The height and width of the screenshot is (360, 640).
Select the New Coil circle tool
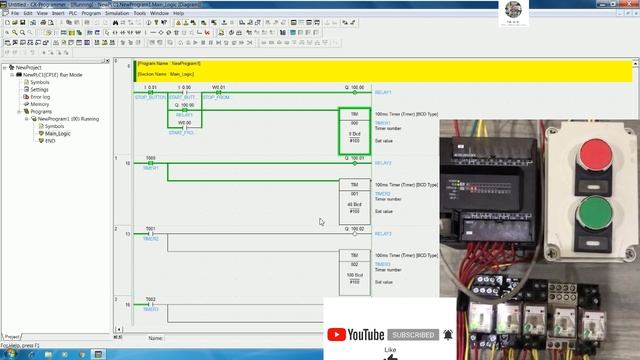[x=161, y=32]
